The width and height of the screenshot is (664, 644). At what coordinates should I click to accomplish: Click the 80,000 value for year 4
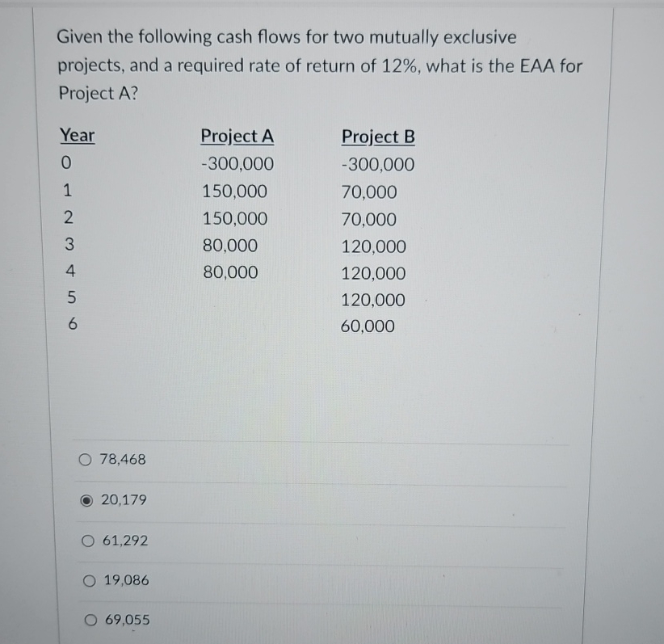tap(231, 272)
